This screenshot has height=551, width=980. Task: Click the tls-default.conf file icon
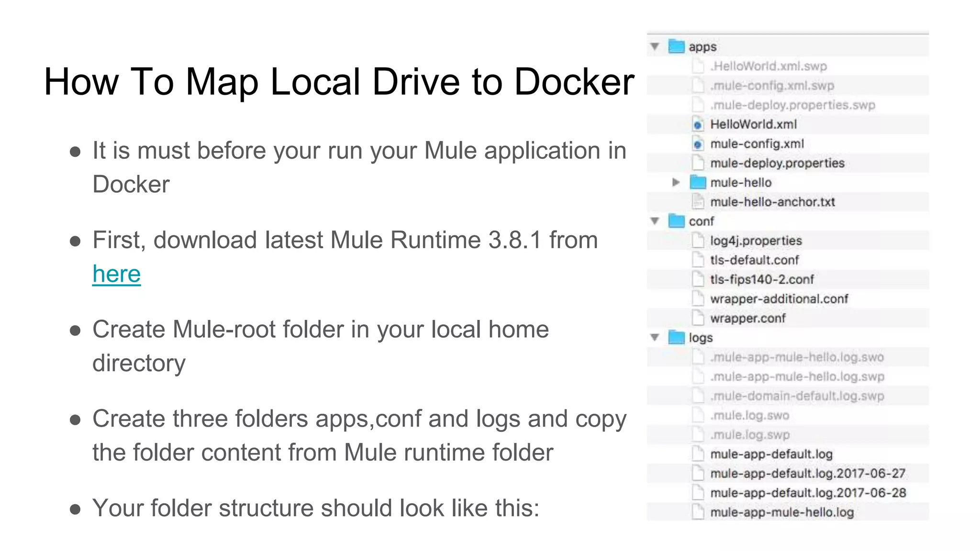698,260
